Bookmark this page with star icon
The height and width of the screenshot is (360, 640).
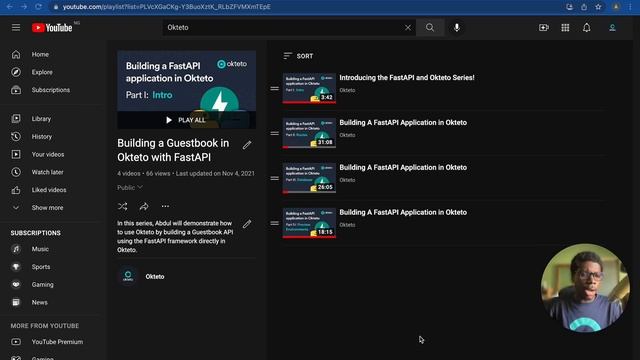(598, 7)
